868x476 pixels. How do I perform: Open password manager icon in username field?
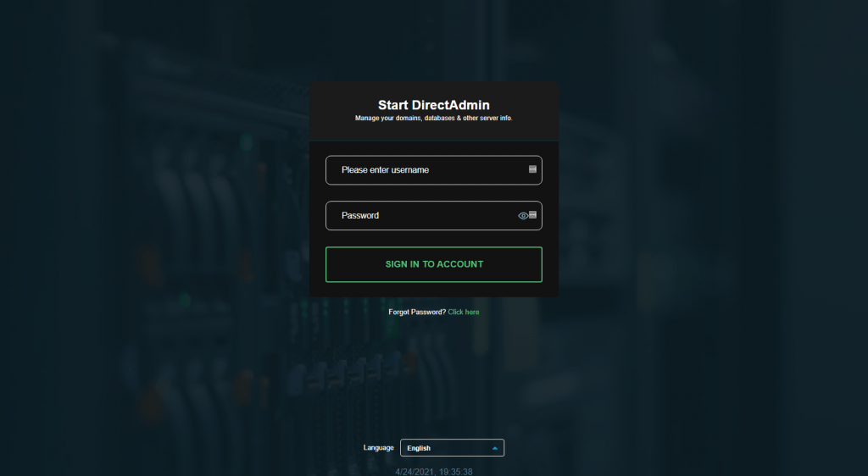(x=532, y=169)
